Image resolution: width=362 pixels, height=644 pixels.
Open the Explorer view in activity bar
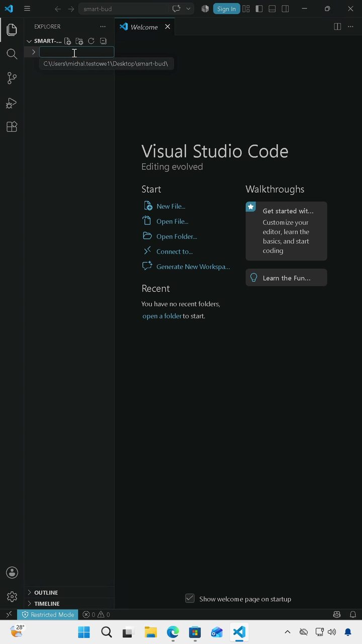click(12, 30)
